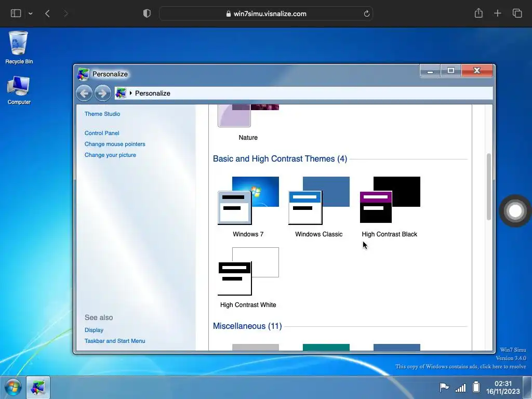Select the Windows 7 theme
532x399 pixels.
[x=248, y=207]
